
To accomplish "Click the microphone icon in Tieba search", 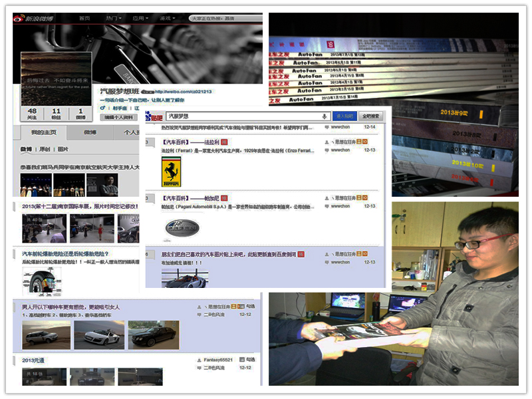I will tap(325, 116).
